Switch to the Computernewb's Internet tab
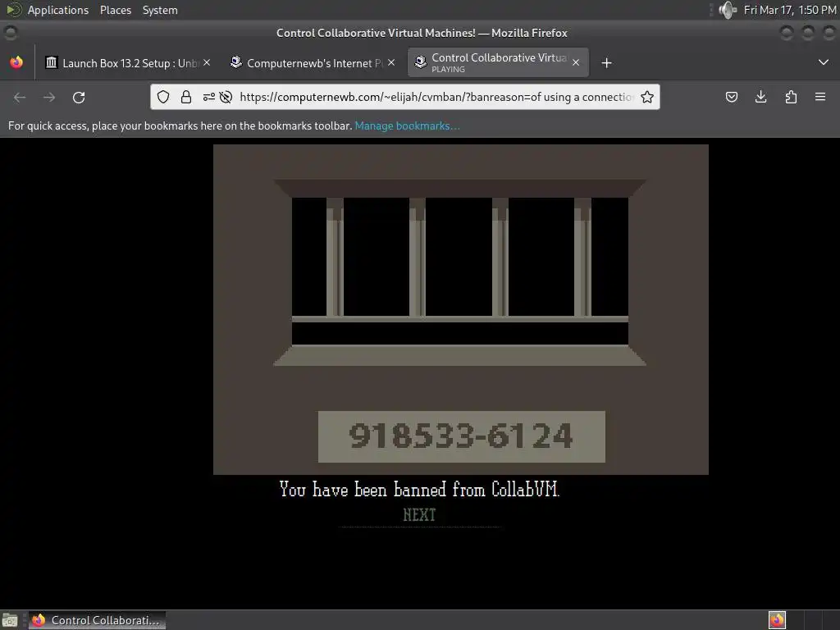This screenshot has height=630, width=840. [x=313, y=62]
